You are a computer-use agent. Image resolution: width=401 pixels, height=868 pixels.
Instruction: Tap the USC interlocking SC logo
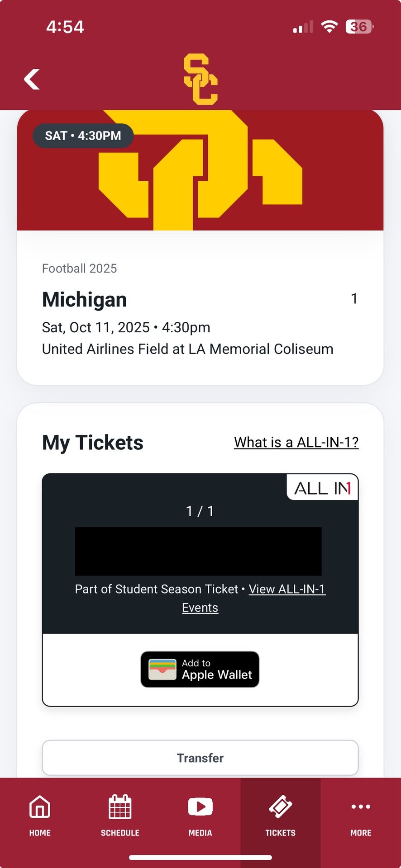tap(200, 79)
